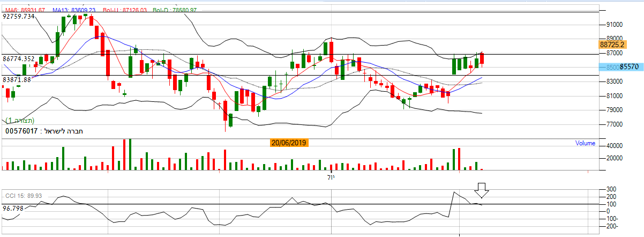Screen dimensions: 644x237
Task: Click the 20/06/2019 date label
Action: click(x=289, y=143)
